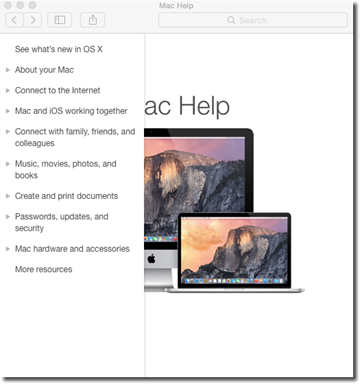Image resolution: width=360 pixels, height=384 pixels.
Task: Expand the About your Mac triangle
Action: point(8,70)
